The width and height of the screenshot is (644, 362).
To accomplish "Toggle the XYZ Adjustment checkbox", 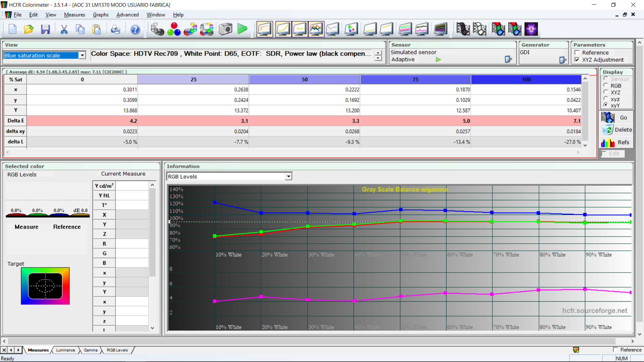I will click(577, 60).
